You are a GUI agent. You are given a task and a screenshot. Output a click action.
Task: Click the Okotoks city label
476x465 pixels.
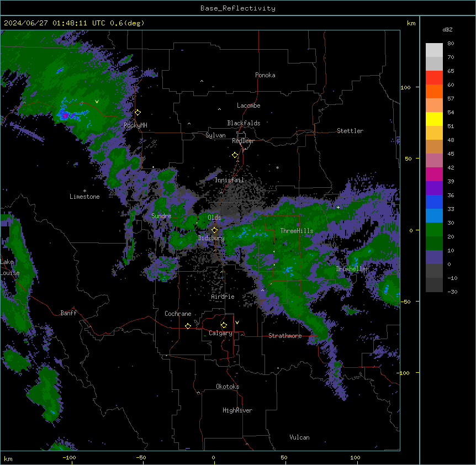pos(228,387)
